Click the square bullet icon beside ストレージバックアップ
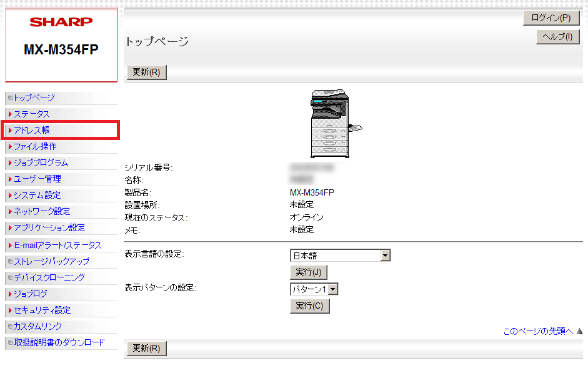Image resolution: width=588 pixels, height=373 pixels. (10, 261)
